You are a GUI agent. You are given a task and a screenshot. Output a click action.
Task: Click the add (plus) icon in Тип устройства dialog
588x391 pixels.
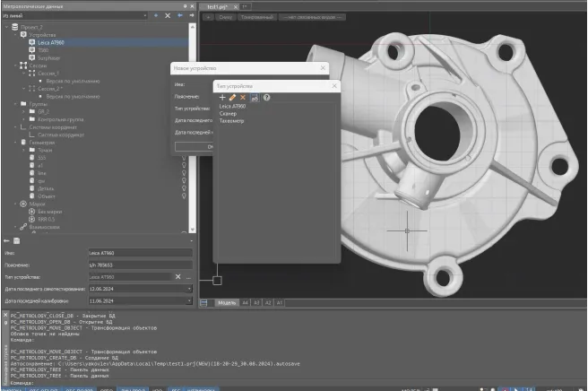pyautogui.click(x=222, y=97)
